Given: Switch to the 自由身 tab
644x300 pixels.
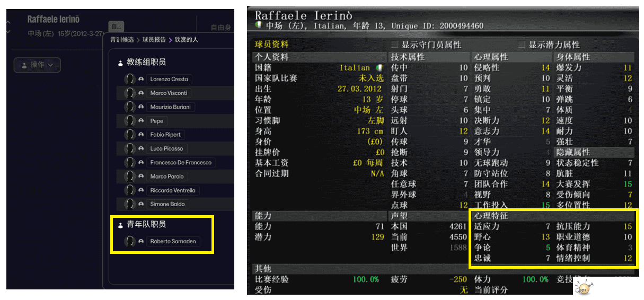Looking at the screenshot, I should (x=221, y=28).
